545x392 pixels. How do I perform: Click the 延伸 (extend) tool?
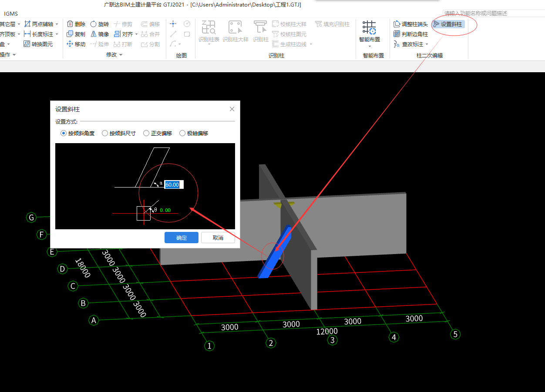tap(99, 44)
